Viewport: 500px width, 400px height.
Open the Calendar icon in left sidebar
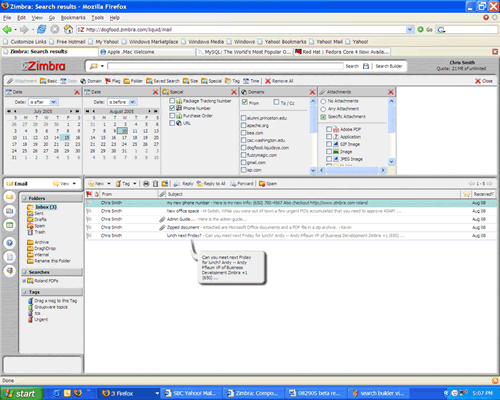(10, 225)
